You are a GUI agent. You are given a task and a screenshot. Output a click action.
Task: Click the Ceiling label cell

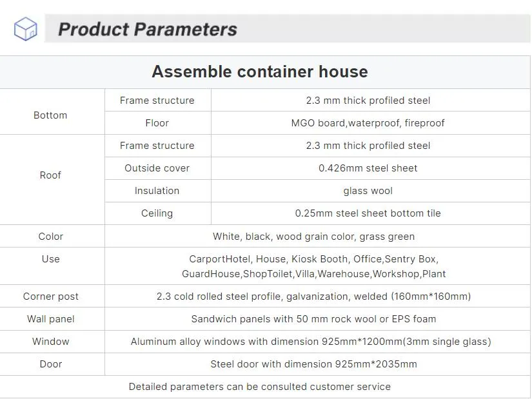click(157, 213)
